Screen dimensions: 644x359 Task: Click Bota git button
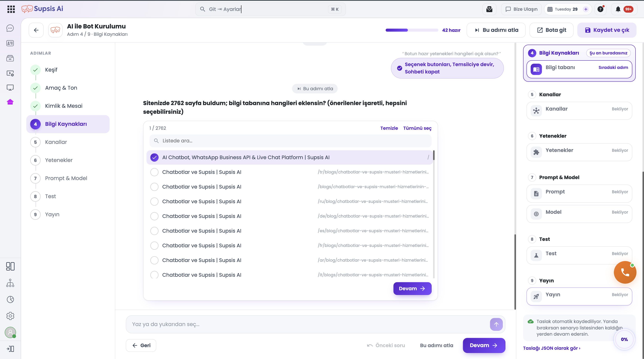tap(552, 30)
